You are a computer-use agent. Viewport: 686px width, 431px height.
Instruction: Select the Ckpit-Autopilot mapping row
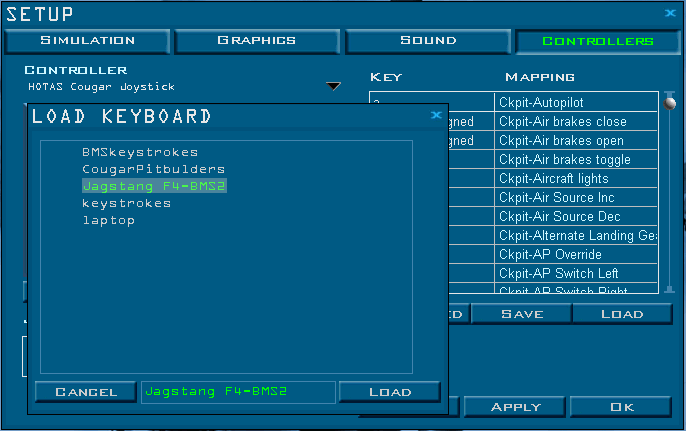pyautogui.click(x=576, y=103)
